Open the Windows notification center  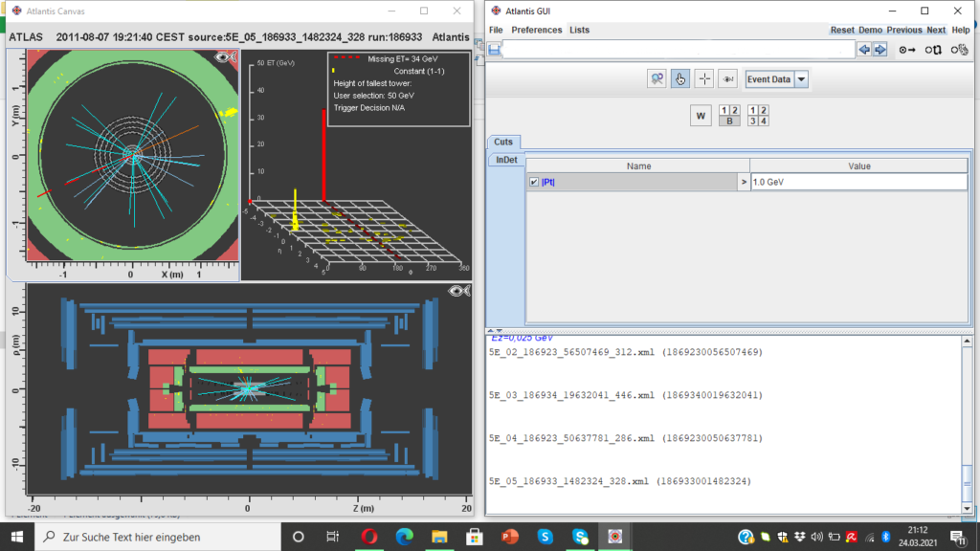(958, 537)
